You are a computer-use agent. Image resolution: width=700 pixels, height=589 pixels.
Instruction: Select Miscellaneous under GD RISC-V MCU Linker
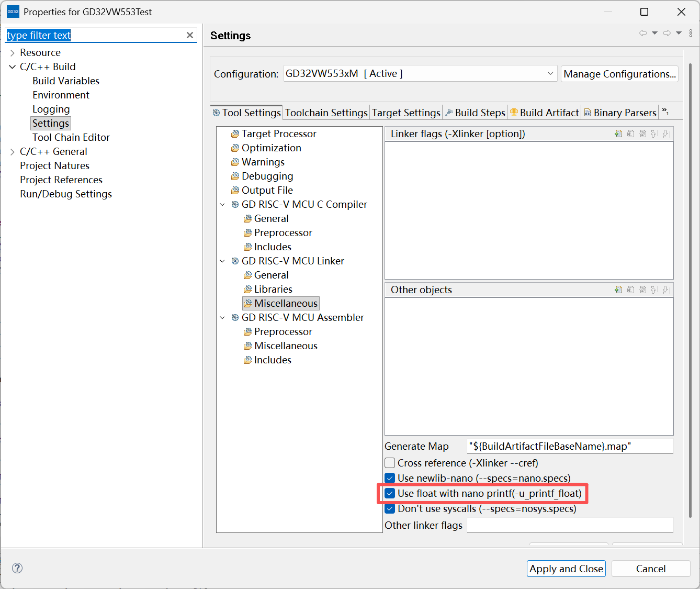[280, 303]
